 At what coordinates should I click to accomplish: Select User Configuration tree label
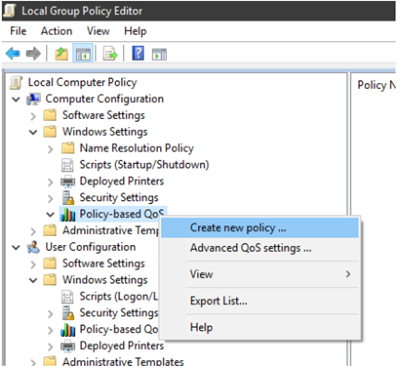pyautogui.click(x=90, y=247)
